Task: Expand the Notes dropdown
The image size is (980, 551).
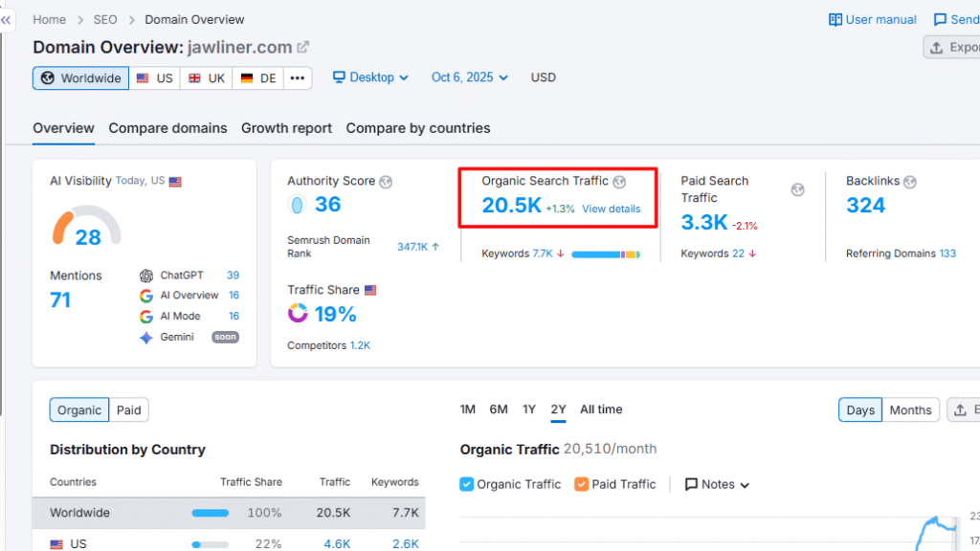Action: 717,485
